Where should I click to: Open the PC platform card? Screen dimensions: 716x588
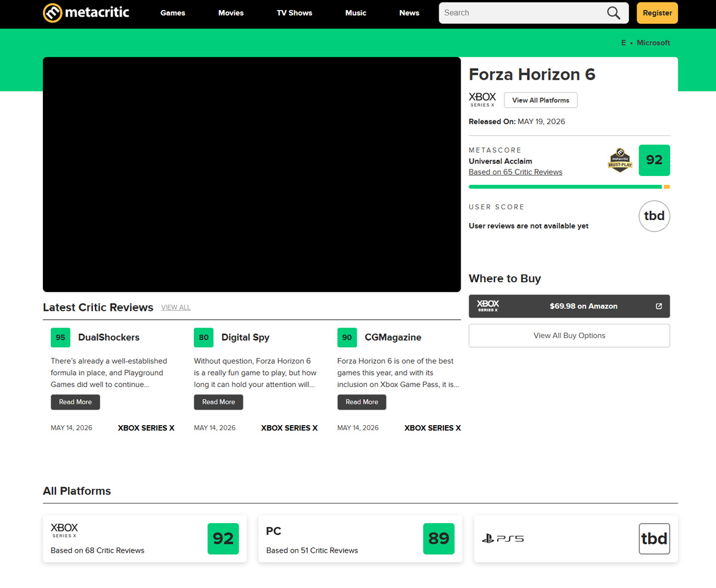coord(360,539)
